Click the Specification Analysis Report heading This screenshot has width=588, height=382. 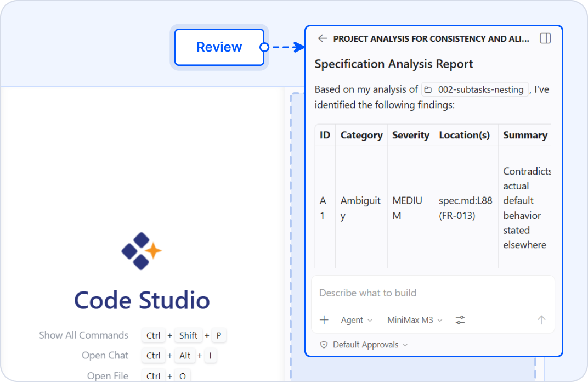pyautogui.click(x=394, y=64)
